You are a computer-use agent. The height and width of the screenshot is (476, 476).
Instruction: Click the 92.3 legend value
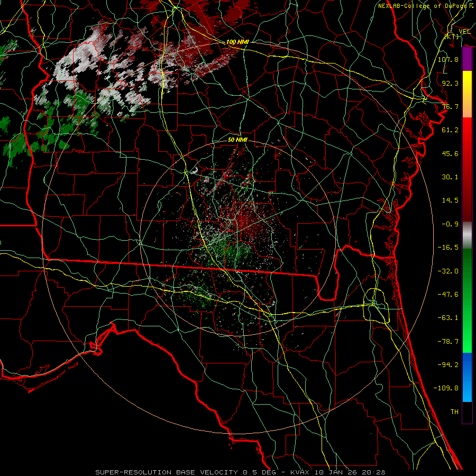tap(450, 83)
